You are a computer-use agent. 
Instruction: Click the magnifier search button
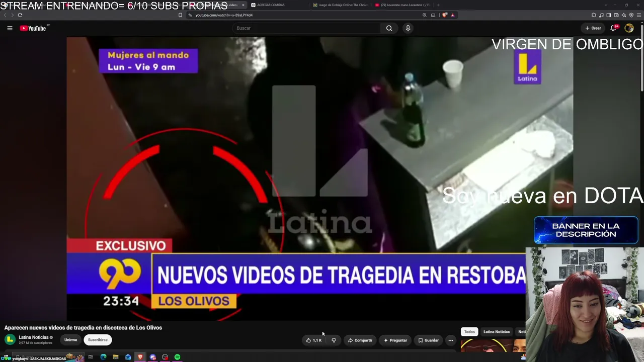point(389,28)
